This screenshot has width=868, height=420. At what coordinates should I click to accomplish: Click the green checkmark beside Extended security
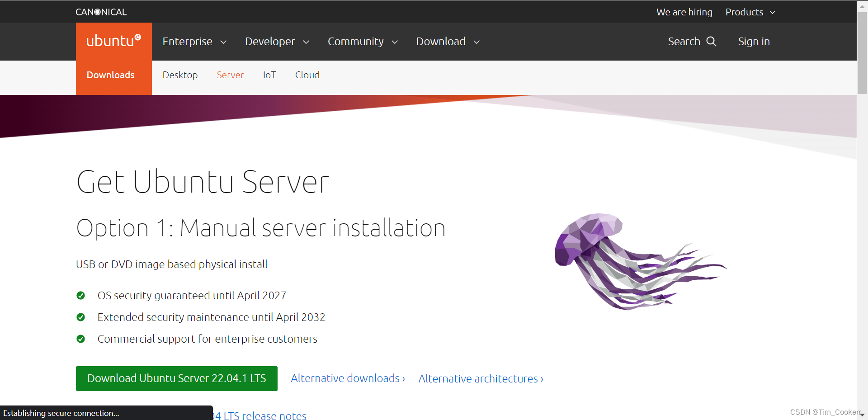81,317
